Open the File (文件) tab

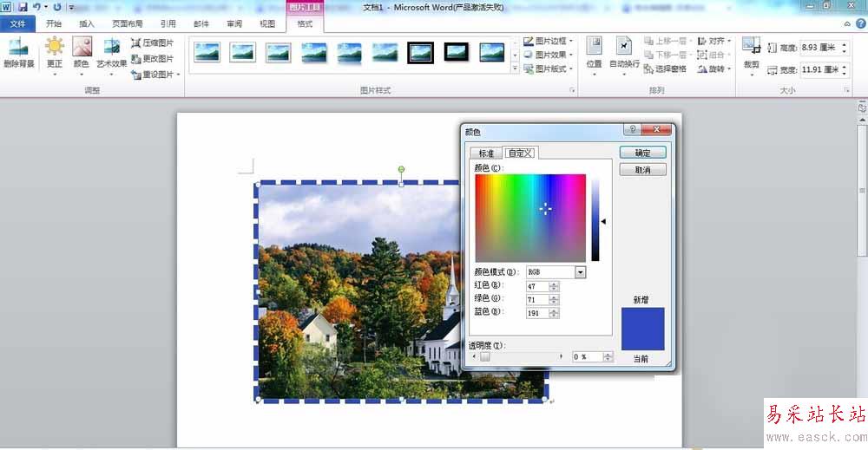17,23
